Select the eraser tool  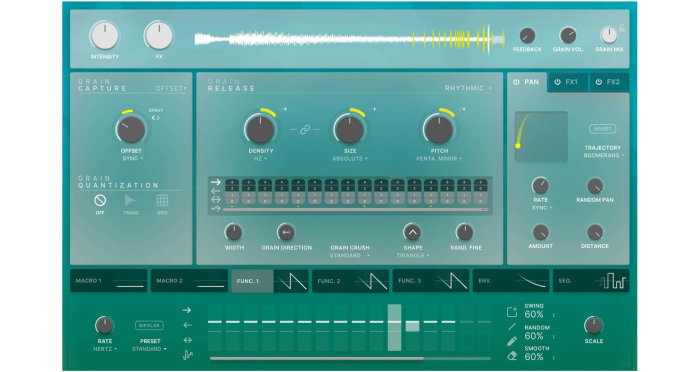tap(512, 355)
